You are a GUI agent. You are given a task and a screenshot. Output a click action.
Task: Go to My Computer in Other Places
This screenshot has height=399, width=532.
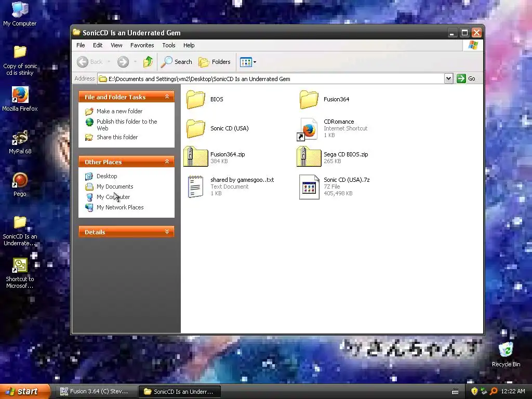coord(108,197)
